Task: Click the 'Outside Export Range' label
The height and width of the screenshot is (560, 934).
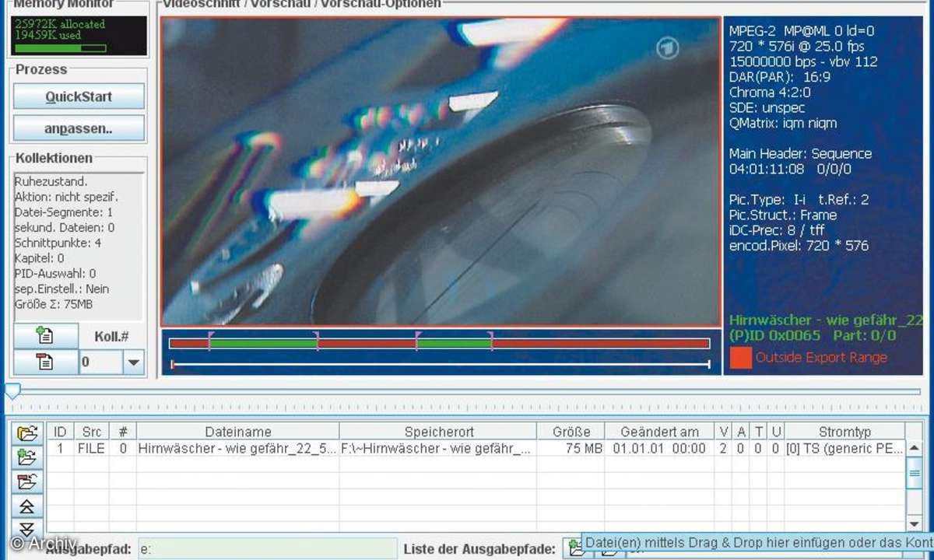Action: tap(821, 358)
